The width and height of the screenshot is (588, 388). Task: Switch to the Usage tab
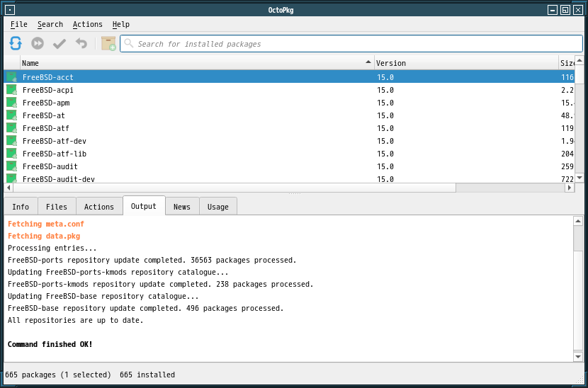(218, 207)
